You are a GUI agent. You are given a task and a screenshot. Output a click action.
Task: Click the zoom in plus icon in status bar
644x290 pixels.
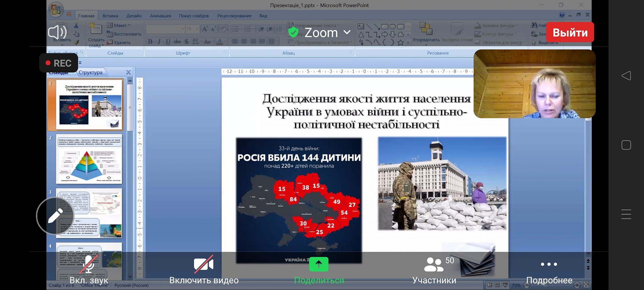click(577, 285)
